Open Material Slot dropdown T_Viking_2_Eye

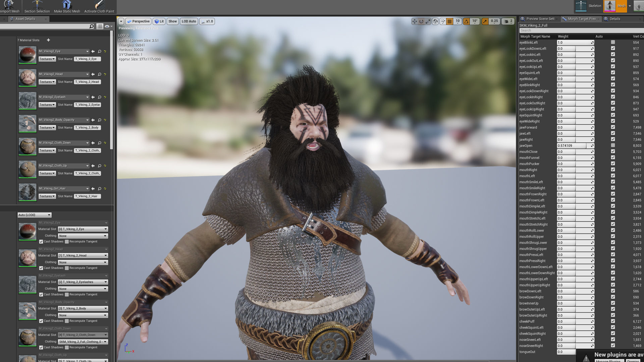(83, 229)
